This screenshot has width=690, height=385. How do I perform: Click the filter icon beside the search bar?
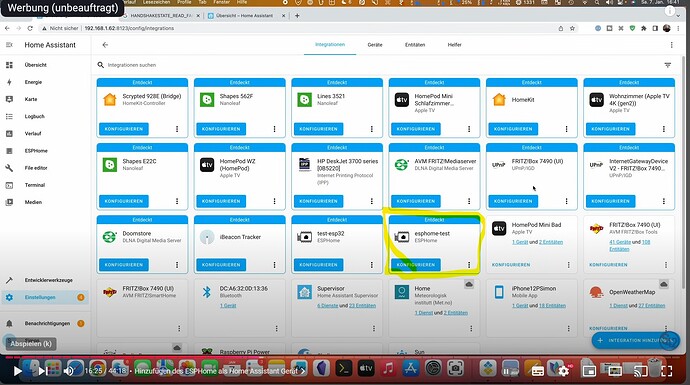point(668,65)
